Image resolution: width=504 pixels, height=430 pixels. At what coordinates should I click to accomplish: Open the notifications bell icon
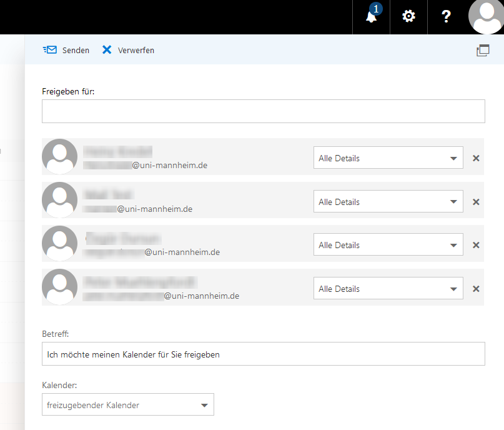coord(371,16)
